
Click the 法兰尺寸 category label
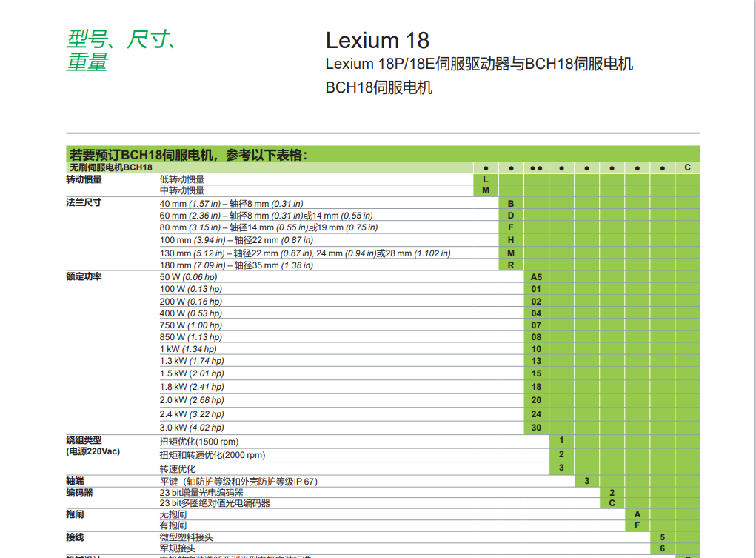pos(84,203)
